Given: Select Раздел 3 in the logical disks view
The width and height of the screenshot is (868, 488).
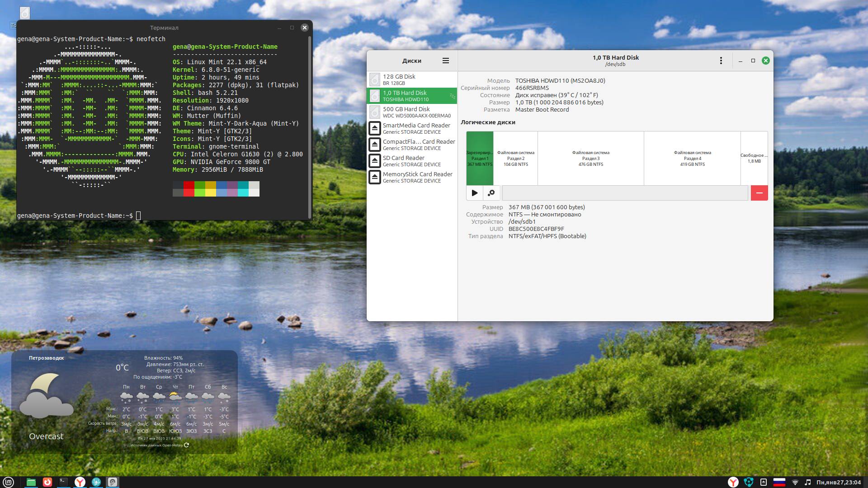Looking at the screenshot, I should pyautogui.click(x=590, y=158).
